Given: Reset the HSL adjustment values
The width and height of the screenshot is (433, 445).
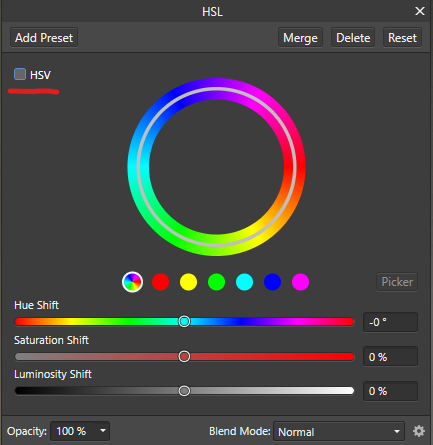Looking at the screenshot, I should click(402, 38).
